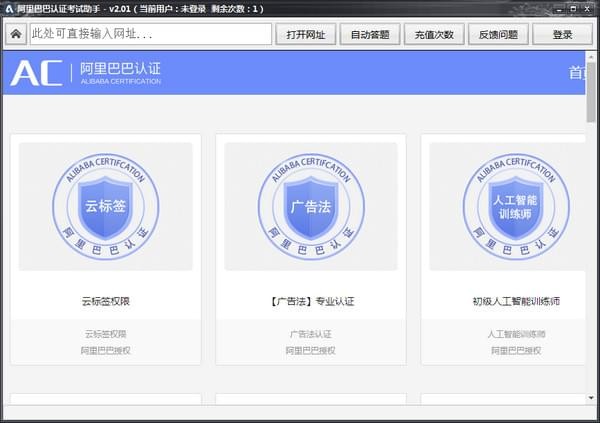The image size is (600, 423).
Task: Close the exam assistant window
Action: click(587, 8)
